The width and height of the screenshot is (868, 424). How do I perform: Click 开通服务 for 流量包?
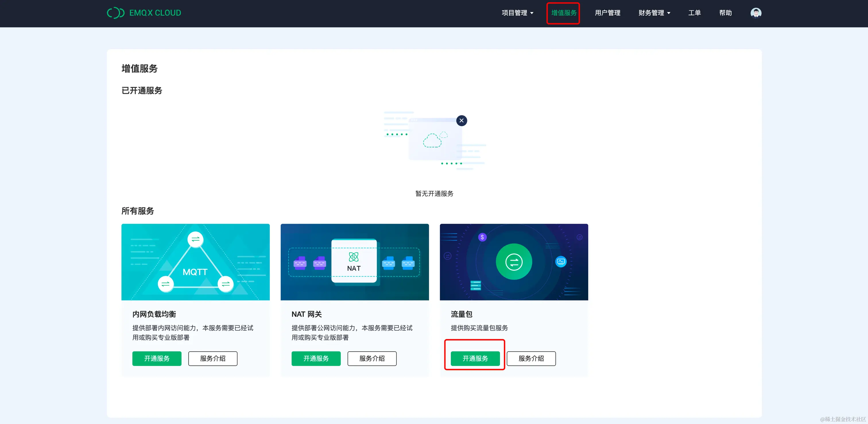tap(475, 359)
